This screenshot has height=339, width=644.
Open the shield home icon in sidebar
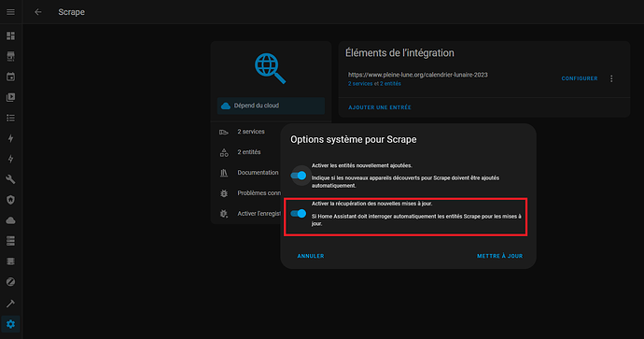pos(10,200)
